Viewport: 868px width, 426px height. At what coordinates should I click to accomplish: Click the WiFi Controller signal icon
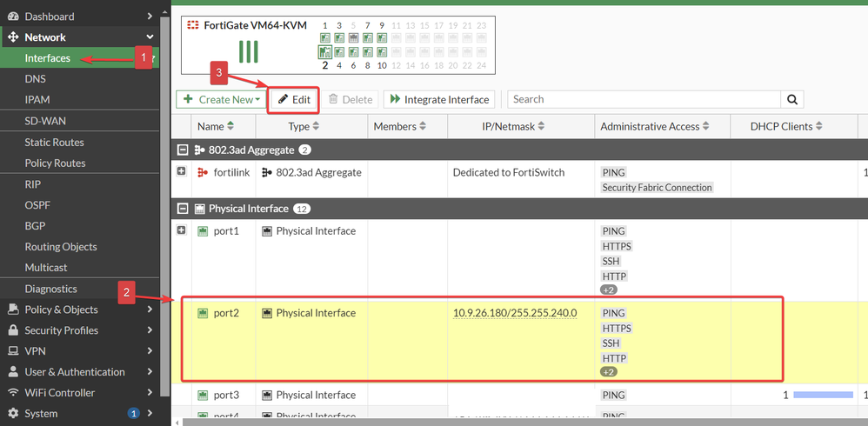(13, 393)
